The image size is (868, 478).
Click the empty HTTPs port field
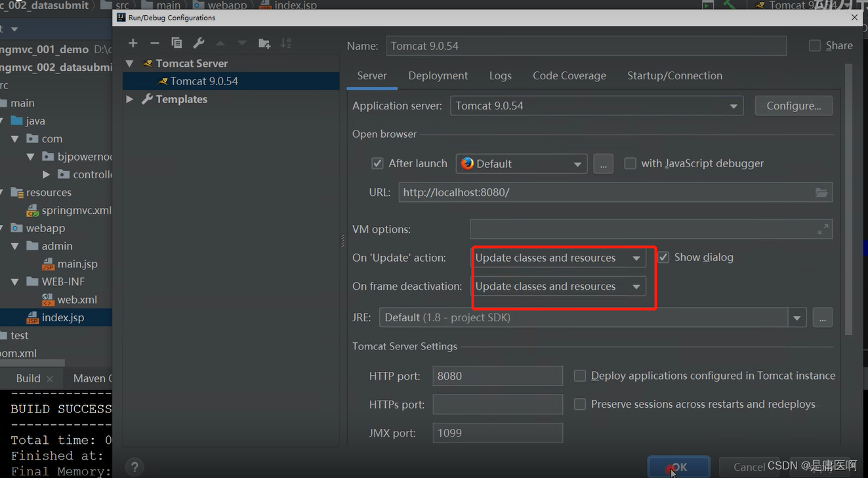click(x=497, y=405)
